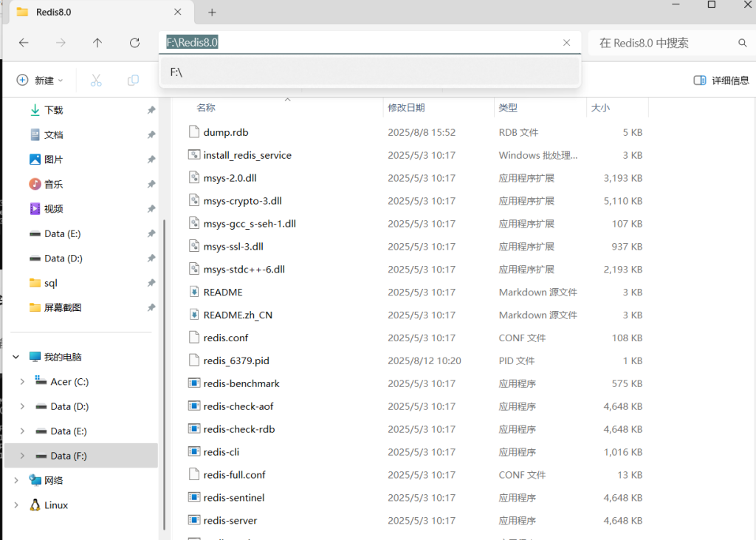The height and width of the screenshot is (540, 756).
Task: Click the Up one level arrow
Action: coord(97,43)
